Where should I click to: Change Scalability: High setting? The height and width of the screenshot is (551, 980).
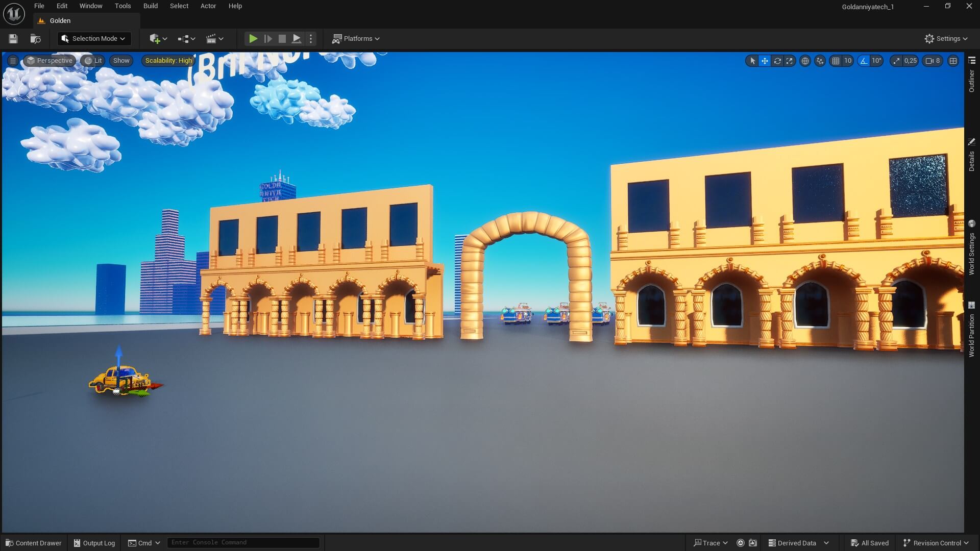[x=167, y=60]
